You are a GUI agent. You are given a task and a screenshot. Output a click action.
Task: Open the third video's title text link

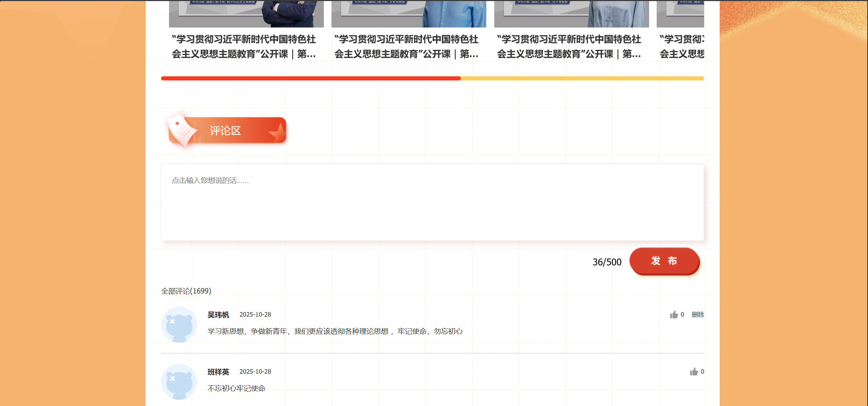[569, 46]
